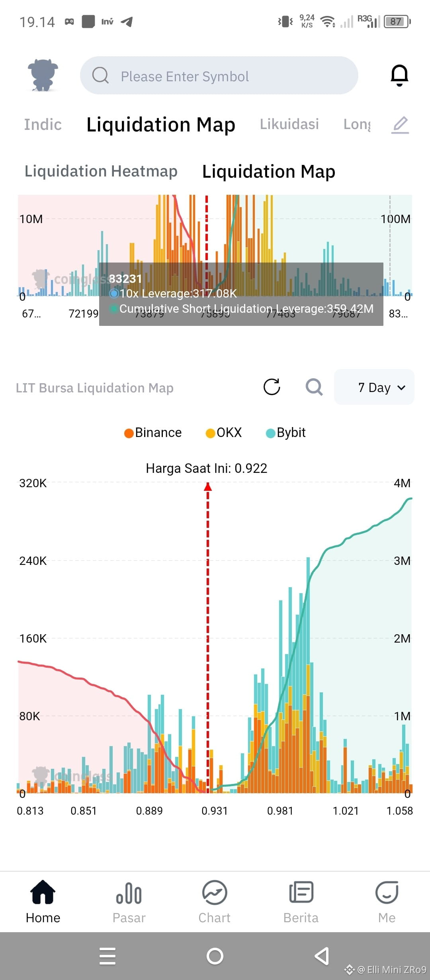Toggle the Bybit legend series
The image size is (430, 980).
pyautogui.click(x=286, y=433)
